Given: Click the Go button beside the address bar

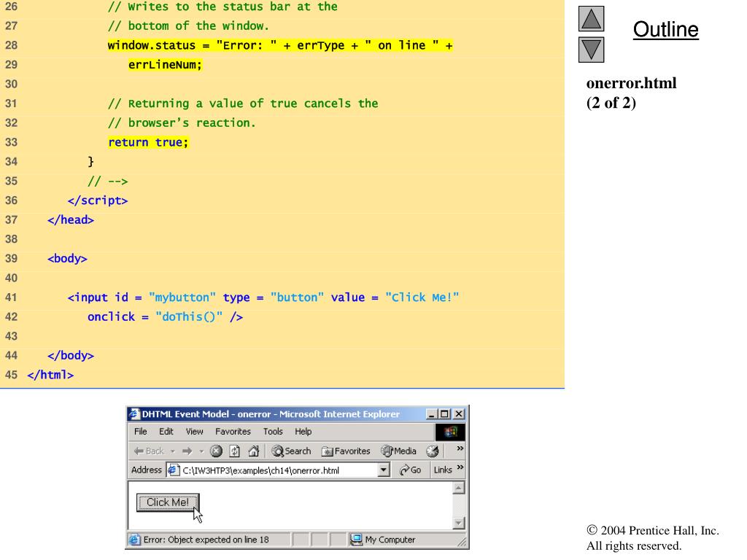Looking at the screenshot, I should pyautogui.click(x=410, y=470).
